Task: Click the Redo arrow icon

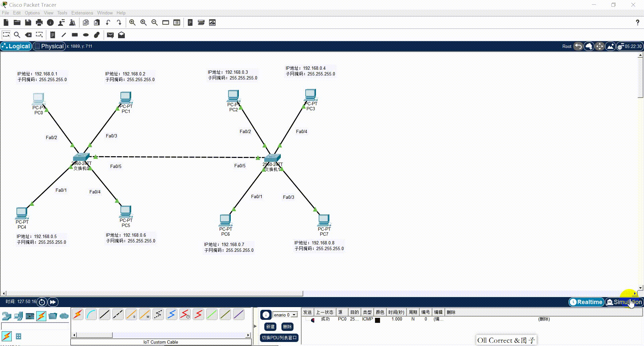Action: 119,22
